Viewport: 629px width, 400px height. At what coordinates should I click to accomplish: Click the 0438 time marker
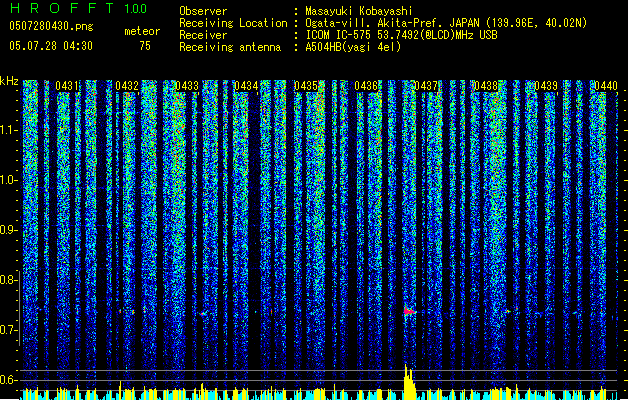coord(486,86)
